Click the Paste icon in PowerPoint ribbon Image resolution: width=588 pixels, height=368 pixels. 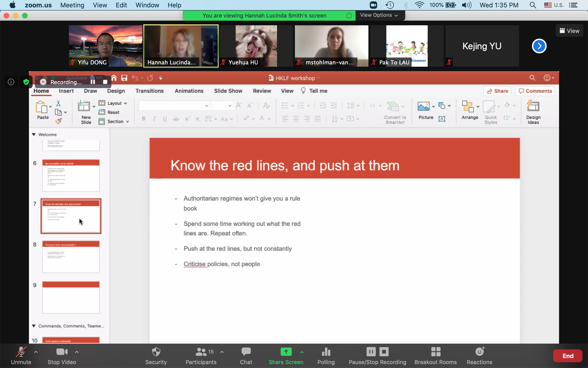tap(41, 107)
